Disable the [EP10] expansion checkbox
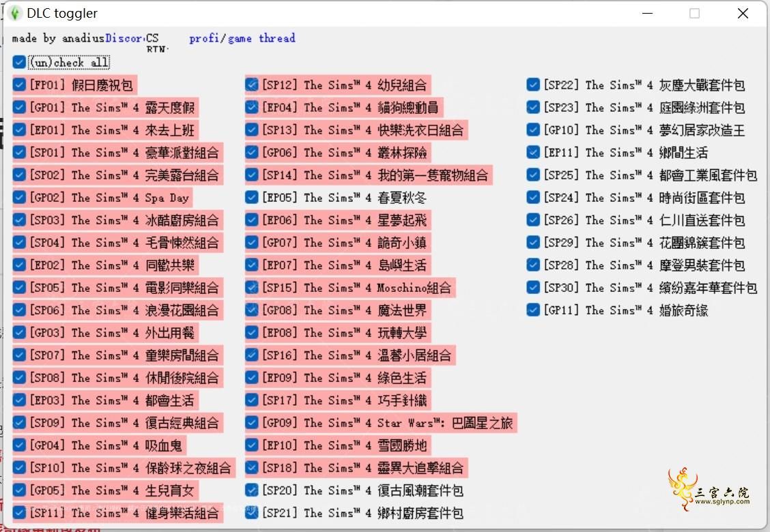 [251, 445]
